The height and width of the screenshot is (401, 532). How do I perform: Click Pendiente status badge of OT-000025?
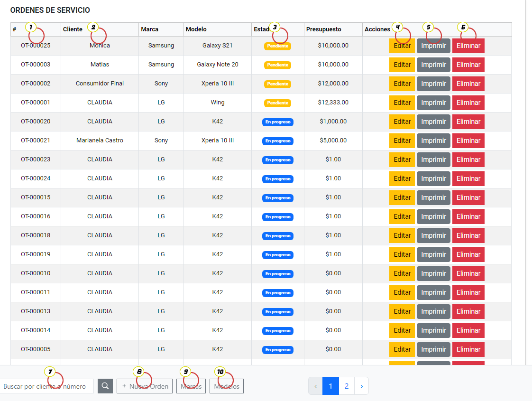point(277,46)
